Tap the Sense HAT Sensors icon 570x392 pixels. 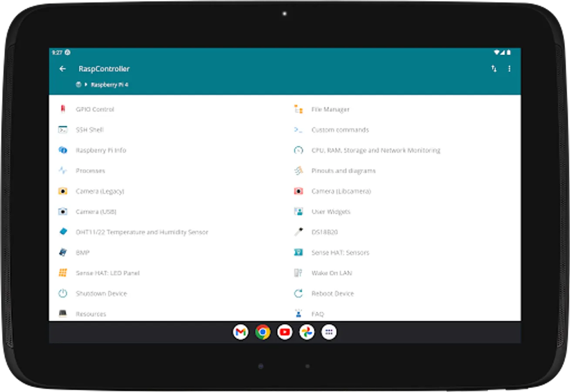[298, 253]
